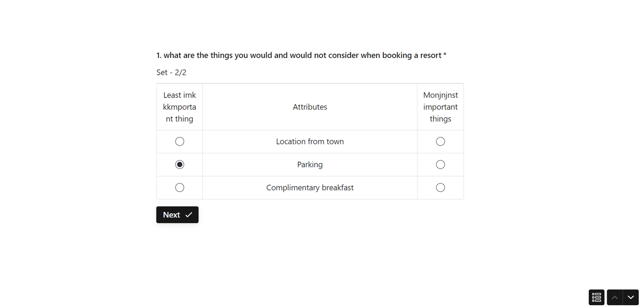The width and height of the screenshot is (644, 308).
Task: Click the Set - 2/2 indicator text
Action: click(x=172, y=73)
